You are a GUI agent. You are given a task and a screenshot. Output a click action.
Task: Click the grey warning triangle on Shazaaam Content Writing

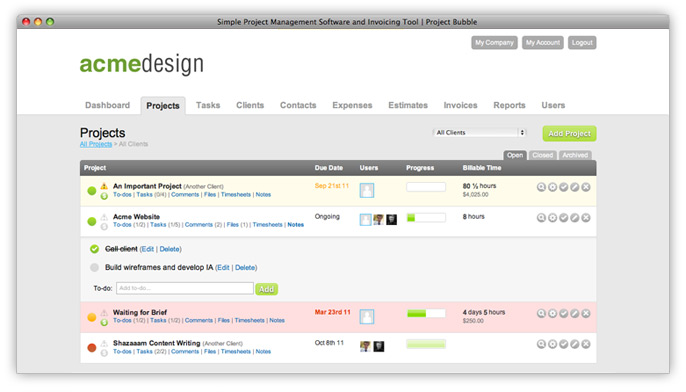(104, 343)
